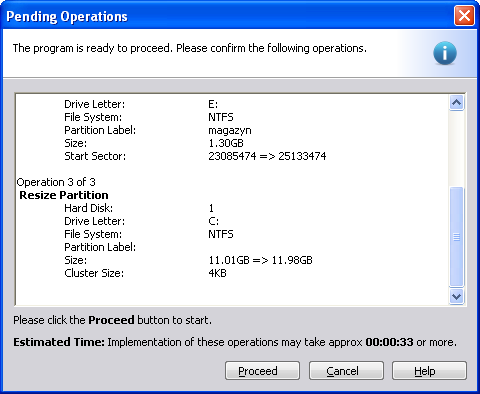Click the drive letter 'C:' value
Viewport: 480px width, 394px height.
tap(213, 221)
